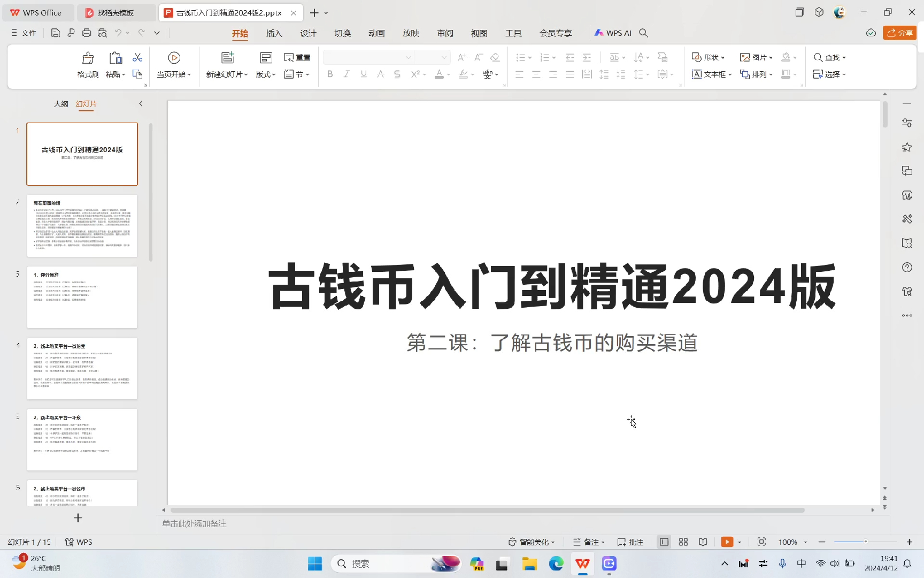Toggle the notes (备注) pane
This screenshot has height=578, width=924.
coord(589,542)
